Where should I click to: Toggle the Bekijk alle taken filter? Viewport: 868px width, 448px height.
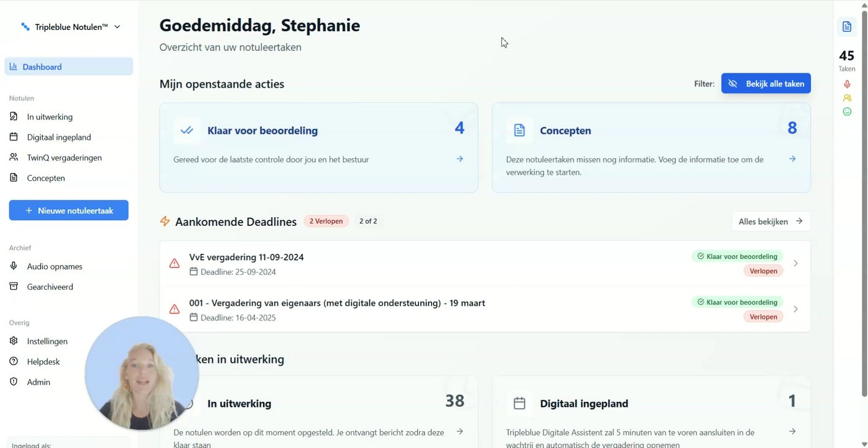click(765, 83)
